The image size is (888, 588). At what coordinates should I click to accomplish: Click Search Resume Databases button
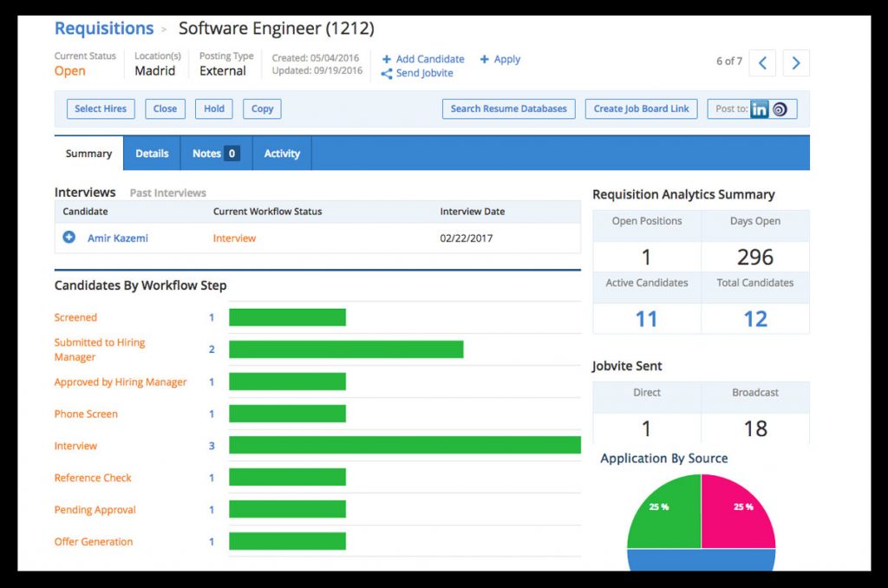(x=508, y=108)
